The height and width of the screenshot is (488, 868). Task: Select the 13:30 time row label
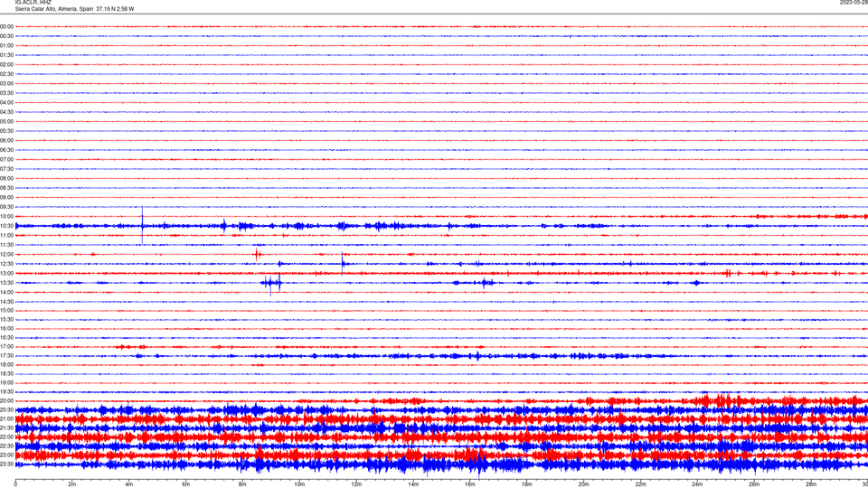point(6,283)
